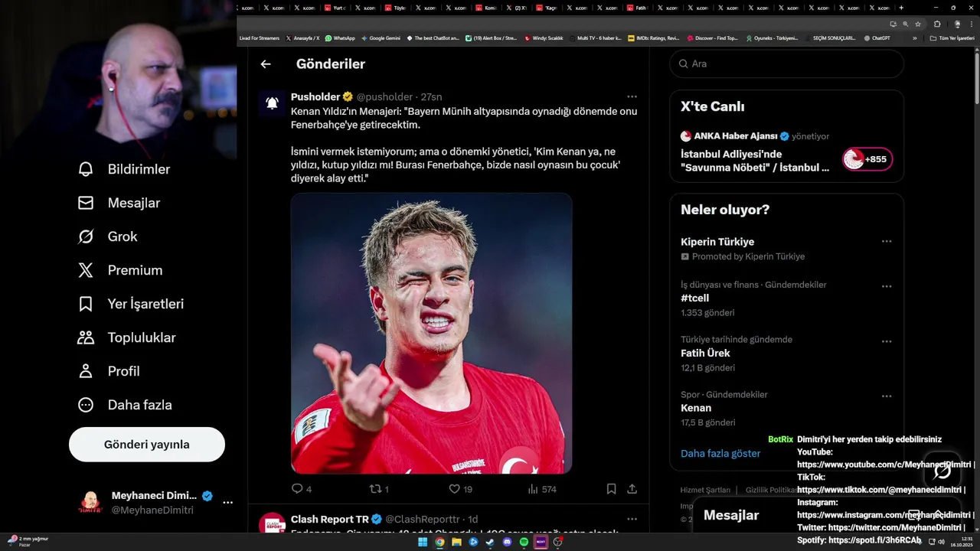Open options for Kiperin Türkiye promoted trend
The image size is (980, 551).
pyautogui.click(x=887, y=241)
